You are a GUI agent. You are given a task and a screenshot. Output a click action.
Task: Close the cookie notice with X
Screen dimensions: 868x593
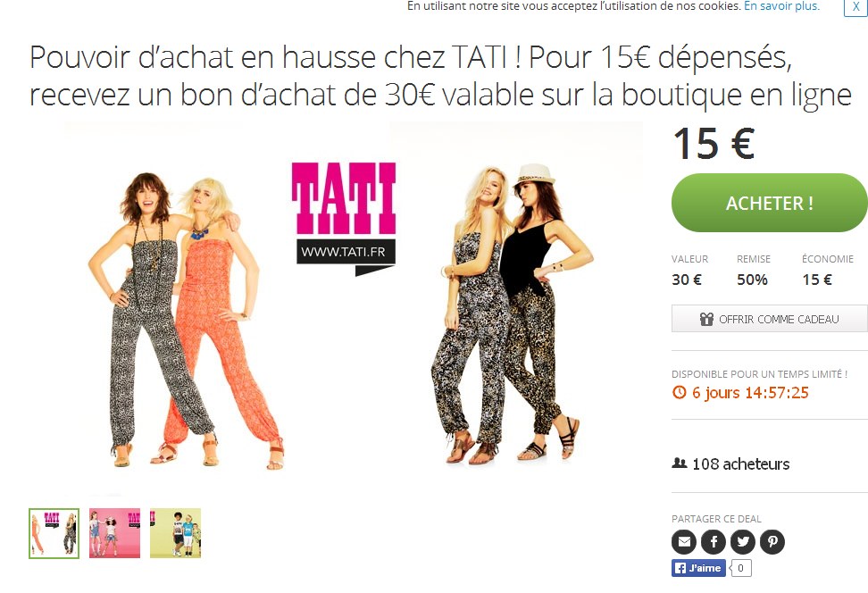click(x=855, y=6)
